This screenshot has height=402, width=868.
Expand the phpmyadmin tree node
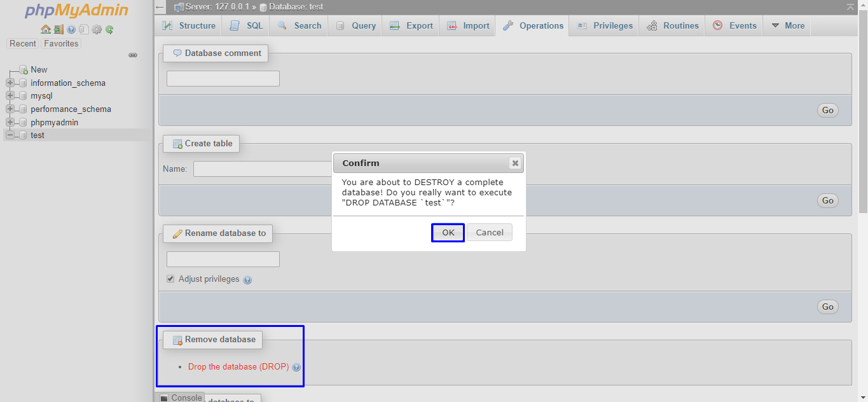tap(10, 123)
